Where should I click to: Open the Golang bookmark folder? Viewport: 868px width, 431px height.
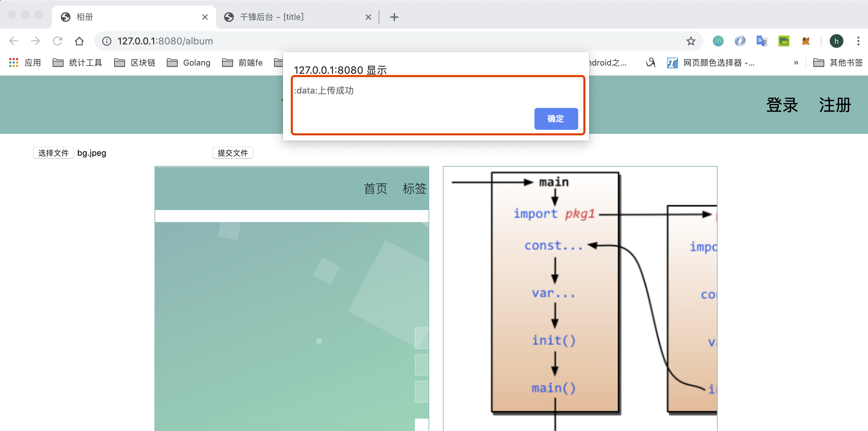(x=196, y=62)
